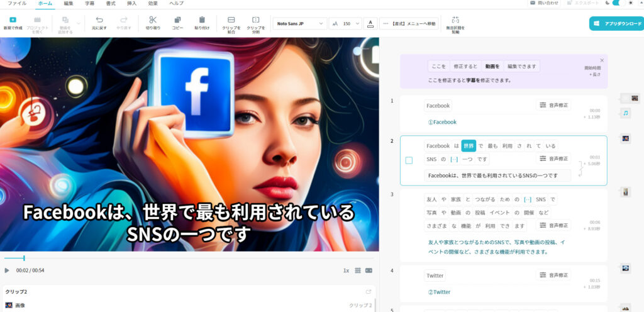The width and height of the screenshot is (644, 312).
Task: Click the silence marker in clip 2
Action: click(x=454, y=159)
